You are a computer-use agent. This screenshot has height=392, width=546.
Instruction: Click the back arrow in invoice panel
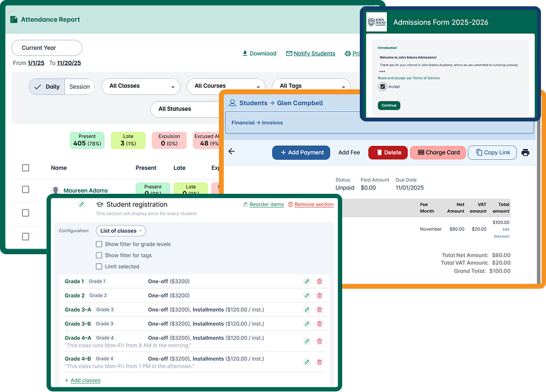coord(231,152)
